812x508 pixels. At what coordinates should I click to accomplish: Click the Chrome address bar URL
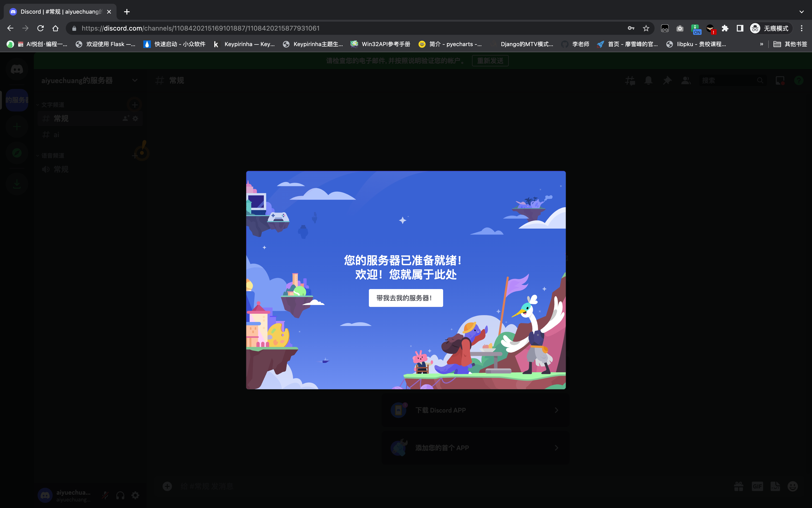201,28
